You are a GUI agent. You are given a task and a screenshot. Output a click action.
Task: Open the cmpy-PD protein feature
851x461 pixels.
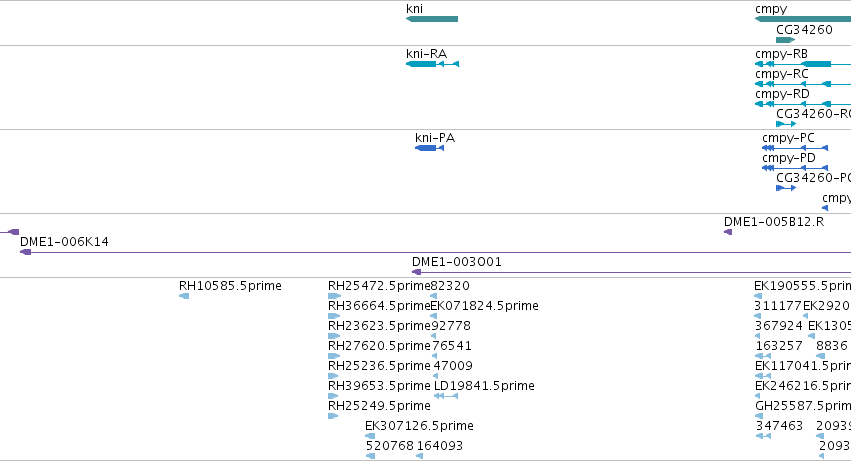point(795,168)
